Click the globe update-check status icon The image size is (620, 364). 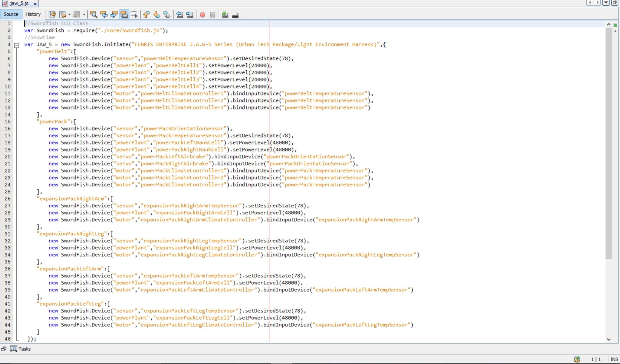click(577, 359)
